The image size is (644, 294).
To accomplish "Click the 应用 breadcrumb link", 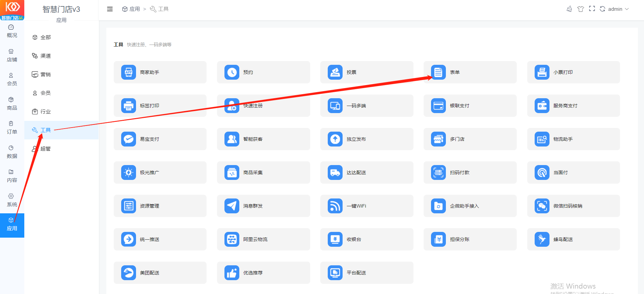I will point(131,9).
